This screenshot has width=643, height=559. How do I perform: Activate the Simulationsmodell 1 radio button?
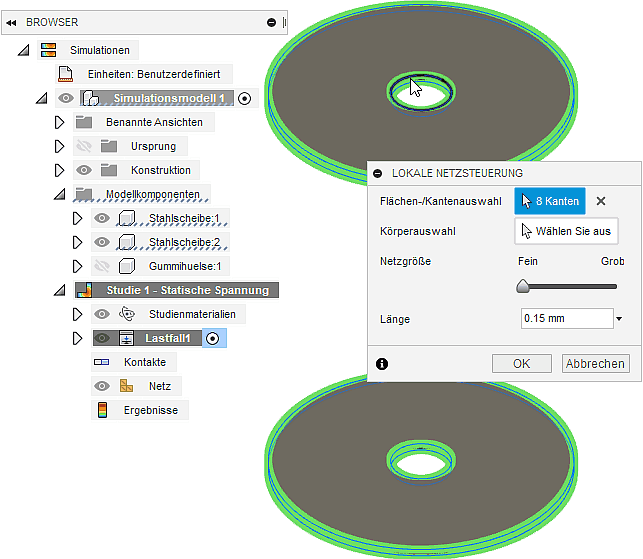[245, 98]
